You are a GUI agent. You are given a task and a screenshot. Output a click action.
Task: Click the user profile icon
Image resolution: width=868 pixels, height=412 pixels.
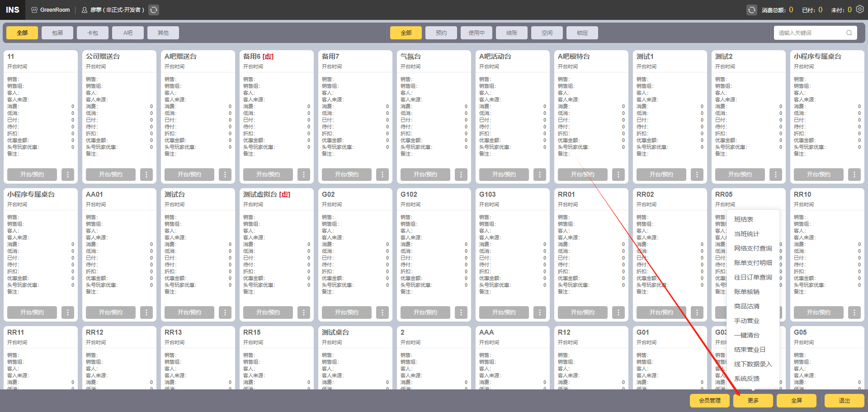[85, 10]
